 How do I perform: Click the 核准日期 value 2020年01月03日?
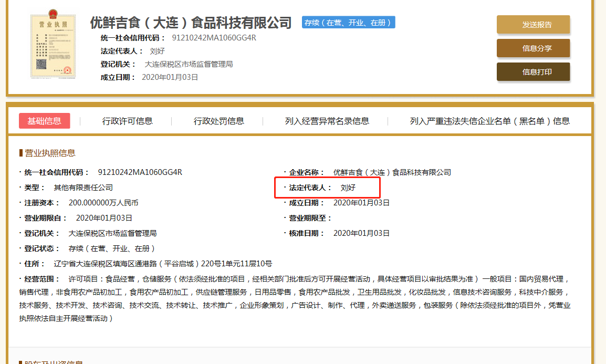click(x=361, y=233)
